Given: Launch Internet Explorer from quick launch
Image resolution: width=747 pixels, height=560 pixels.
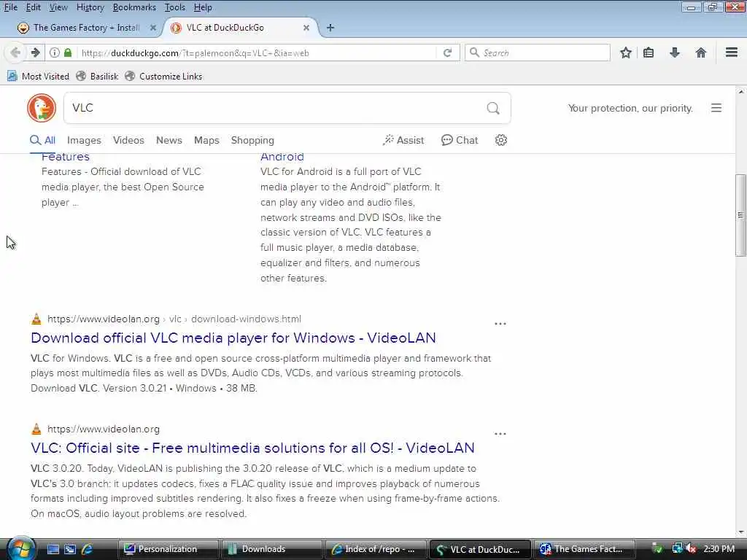Looking at the screenshot, I should click(x=88, y=549).
